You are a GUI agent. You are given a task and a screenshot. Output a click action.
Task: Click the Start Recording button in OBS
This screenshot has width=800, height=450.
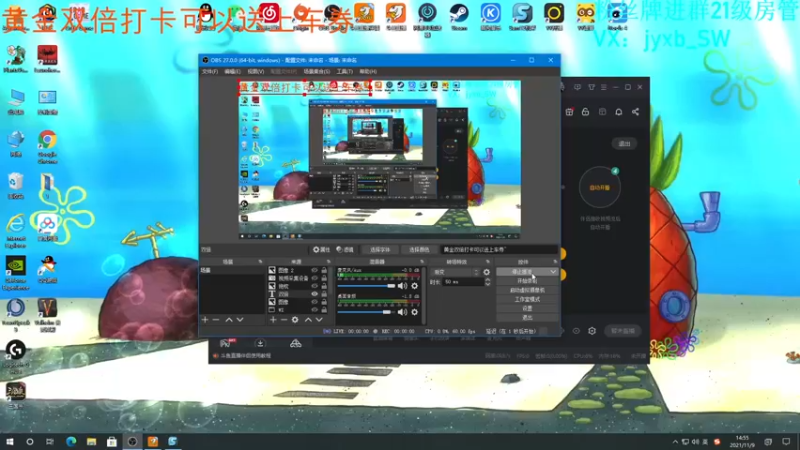pos(527,281)
